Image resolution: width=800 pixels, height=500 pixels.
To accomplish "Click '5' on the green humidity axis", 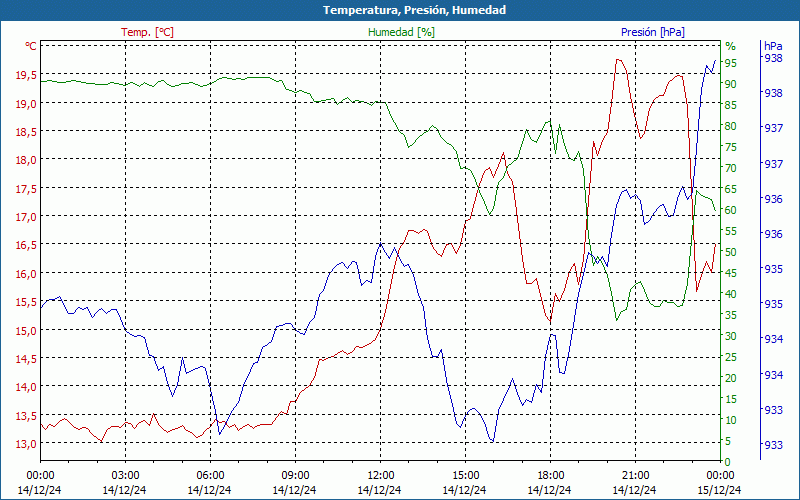I will (728, 441).
